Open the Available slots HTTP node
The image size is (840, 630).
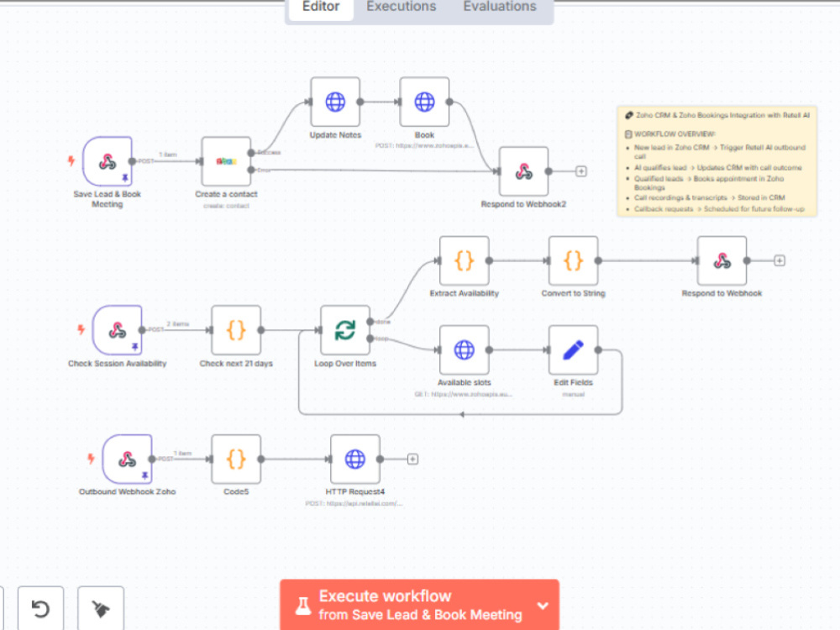[464, 349]
